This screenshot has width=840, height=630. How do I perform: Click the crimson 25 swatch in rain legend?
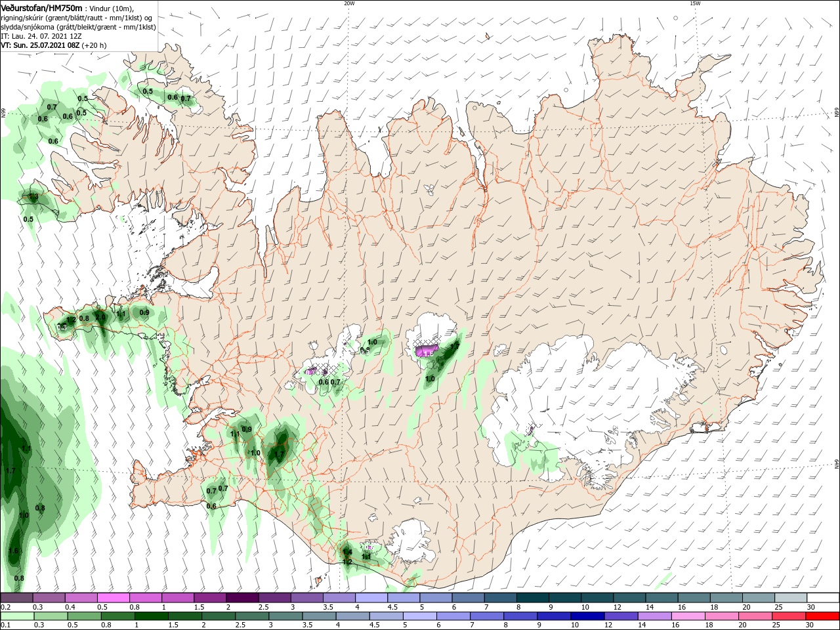(788, 616)
